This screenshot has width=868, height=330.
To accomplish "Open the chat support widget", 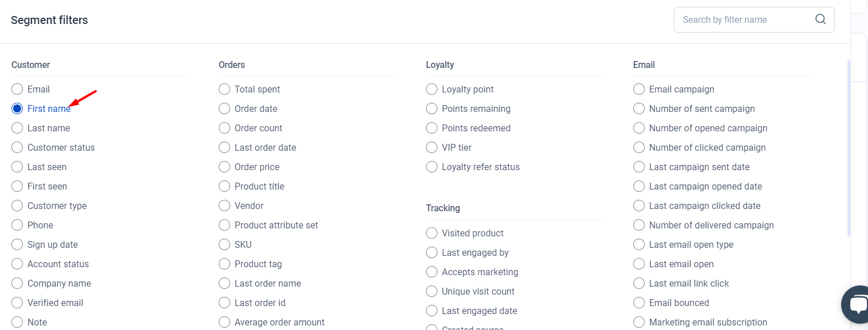I will tap(856, 304).
